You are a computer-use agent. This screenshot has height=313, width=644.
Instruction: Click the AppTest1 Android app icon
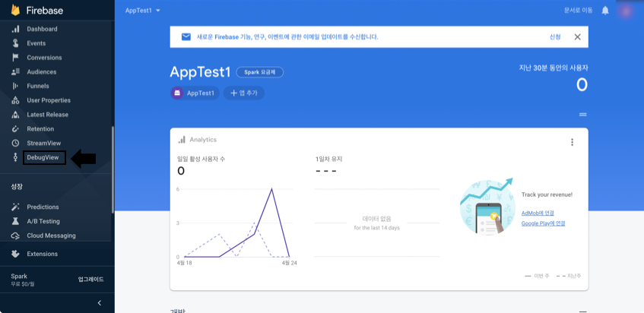point(177,93)
